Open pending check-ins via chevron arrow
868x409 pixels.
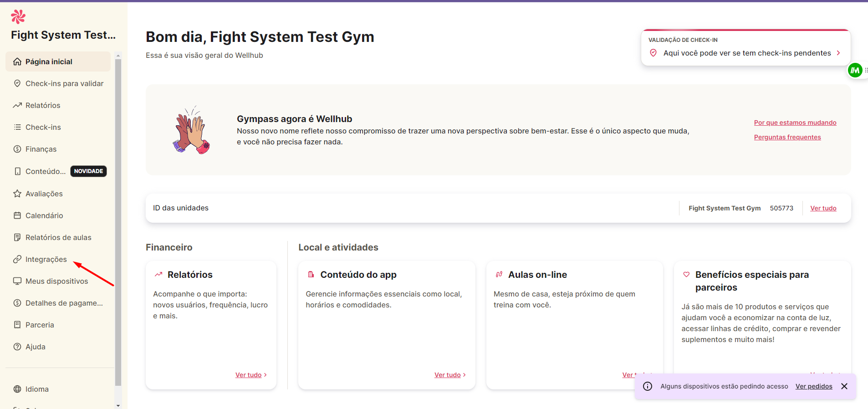838,53
